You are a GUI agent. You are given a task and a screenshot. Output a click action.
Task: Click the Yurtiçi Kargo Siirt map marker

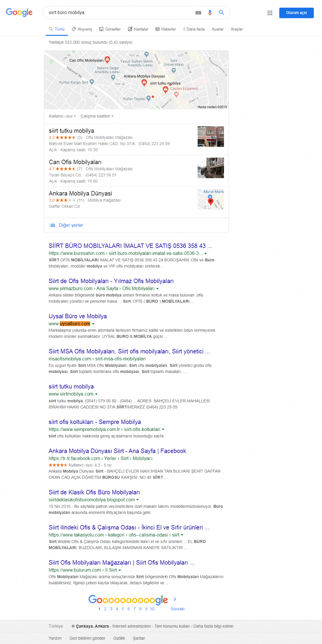point(92,82)
